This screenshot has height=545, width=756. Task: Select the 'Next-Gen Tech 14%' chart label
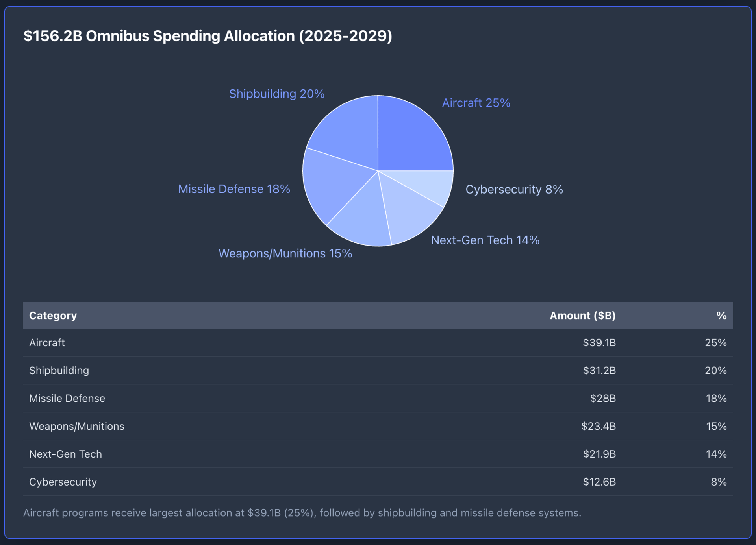485,240
